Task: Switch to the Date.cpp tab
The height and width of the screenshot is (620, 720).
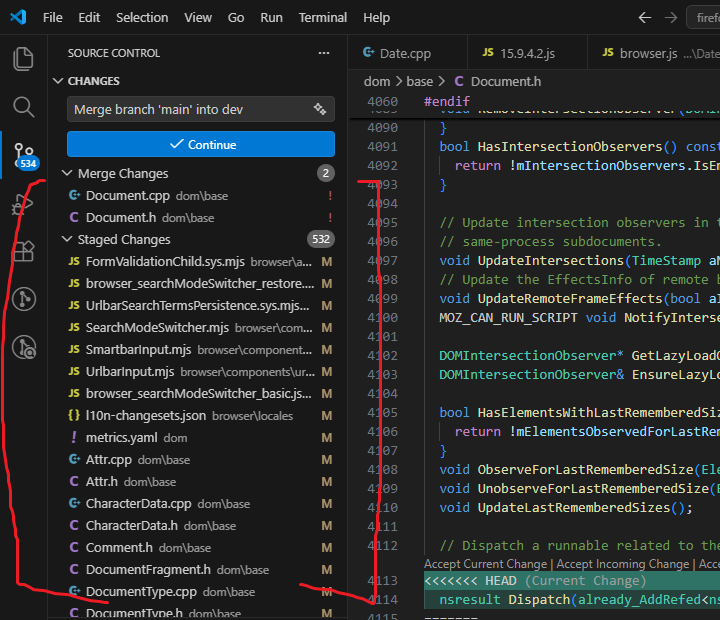Action: coord(408,53)
